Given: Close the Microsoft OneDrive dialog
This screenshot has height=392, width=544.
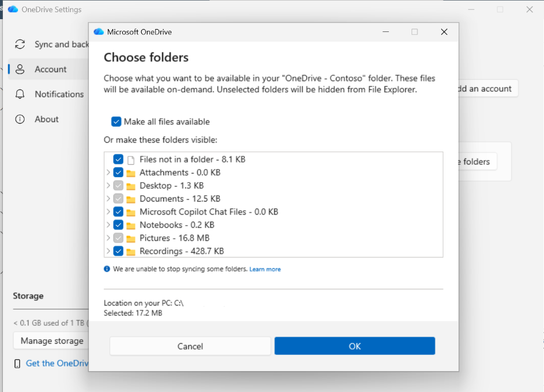Looking at the screenshot, I should (443, 32).
